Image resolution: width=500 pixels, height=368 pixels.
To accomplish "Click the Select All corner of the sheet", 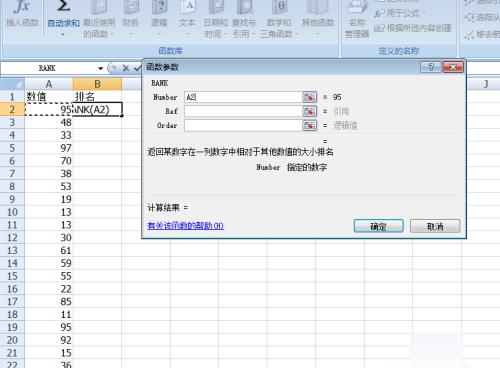I will click(12, 84).
